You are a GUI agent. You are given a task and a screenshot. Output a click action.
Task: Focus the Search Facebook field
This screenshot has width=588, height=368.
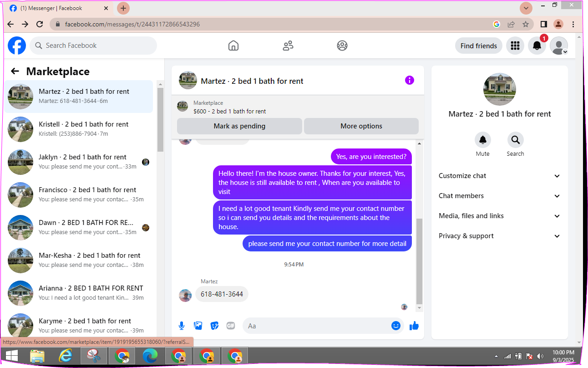(93, 46)
